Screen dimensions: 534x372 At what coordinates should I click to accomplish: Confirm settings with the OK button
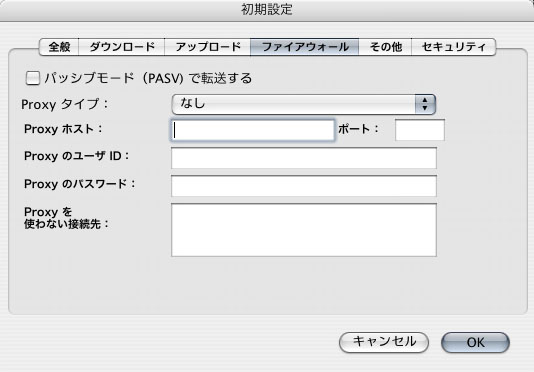tap(475, 342)
